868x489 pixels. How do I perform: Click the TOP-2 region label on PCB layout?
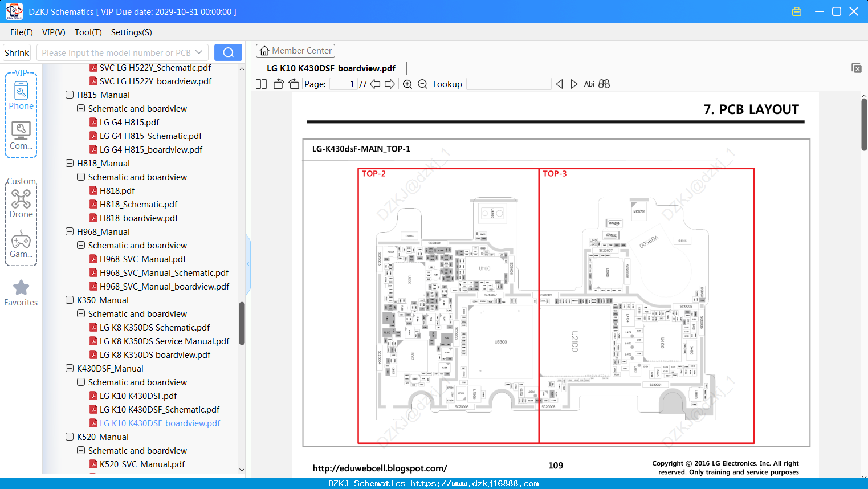pos(374,174)
